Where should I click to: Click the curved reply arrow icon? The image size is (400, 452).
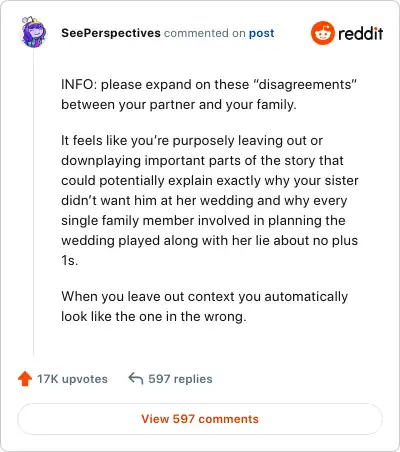coord(136,379)
